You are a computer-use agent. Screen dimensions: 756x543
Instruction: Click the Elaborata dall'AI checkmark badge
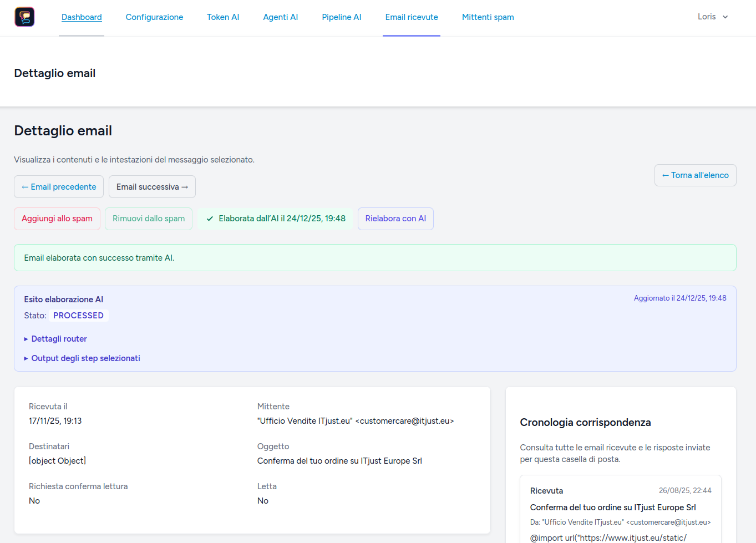point(276,219)
